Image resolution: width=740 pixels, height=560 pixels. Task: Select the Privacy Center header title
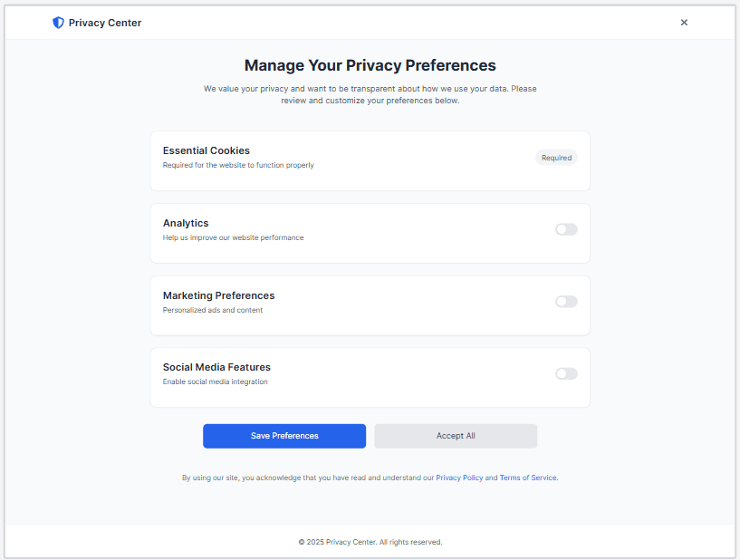tap(105, 23)
